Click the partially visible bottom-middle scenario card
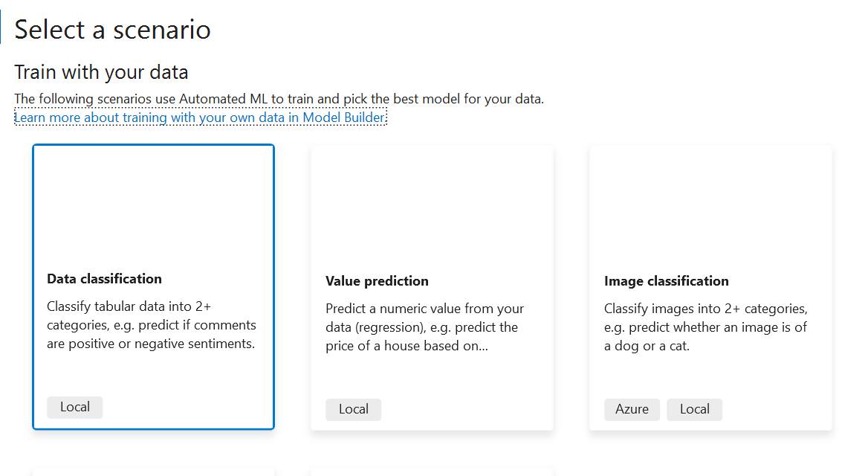The image size is (868, 476). click(x=431, y=472)
